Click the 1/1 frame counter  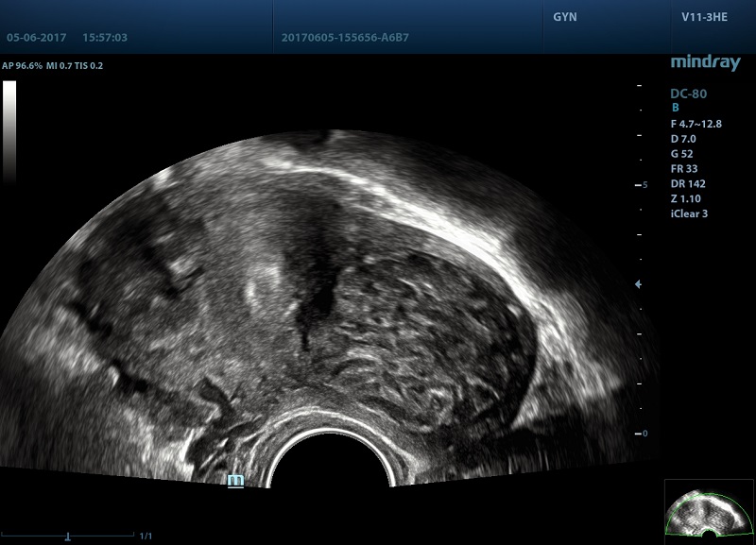click(x=146, y=536)
